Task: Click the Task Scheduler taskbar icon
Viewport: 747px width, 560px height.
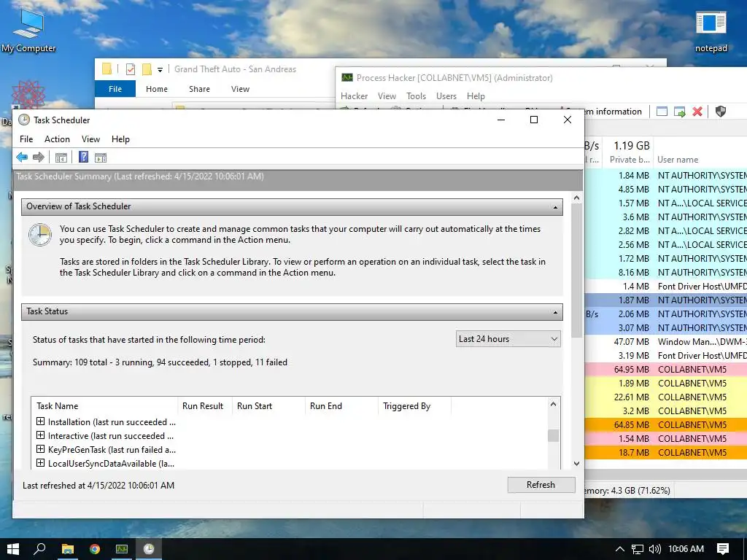Action: click(x=149, y=549)
